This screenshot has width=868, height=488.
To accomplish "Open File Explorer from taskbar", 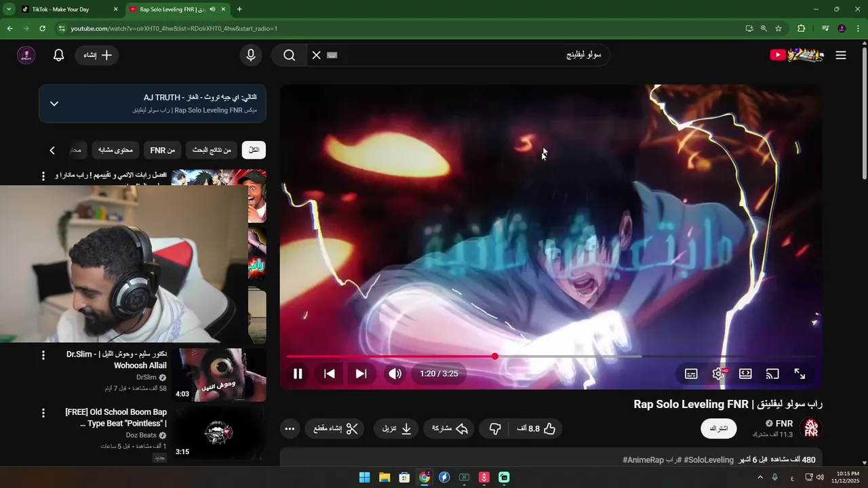I will [384, 477].
